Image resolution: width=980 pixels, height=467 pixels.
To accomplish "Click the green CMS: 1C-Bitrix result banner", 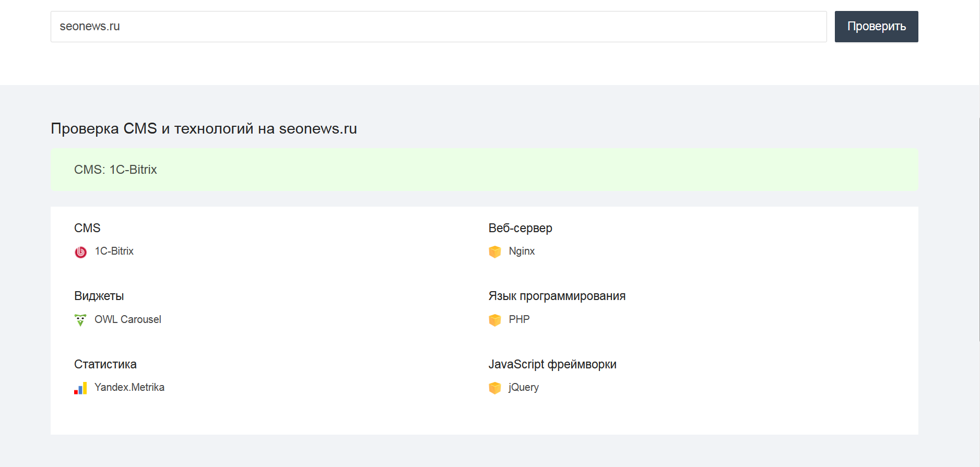I will [484, 170].
